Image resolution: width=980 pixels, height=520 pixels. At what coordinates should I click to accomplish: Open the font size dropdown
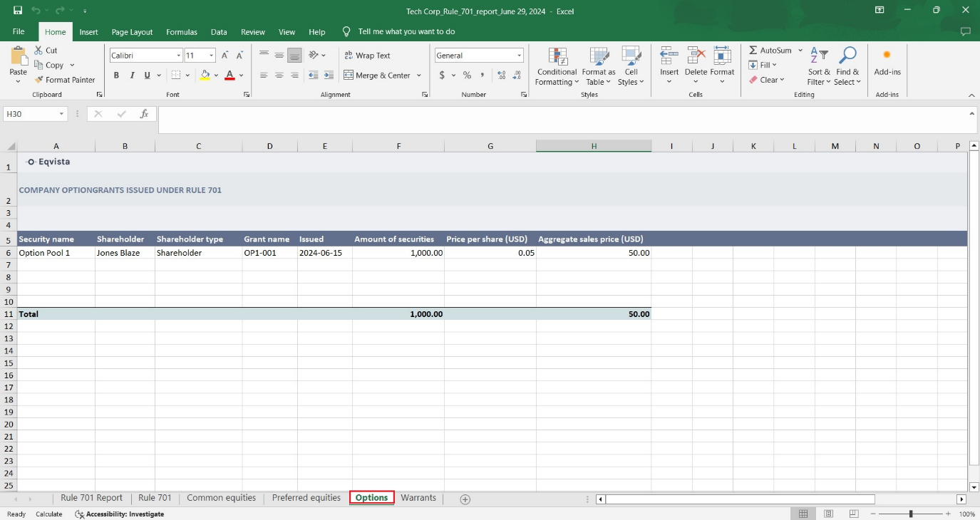coord(212,56)
